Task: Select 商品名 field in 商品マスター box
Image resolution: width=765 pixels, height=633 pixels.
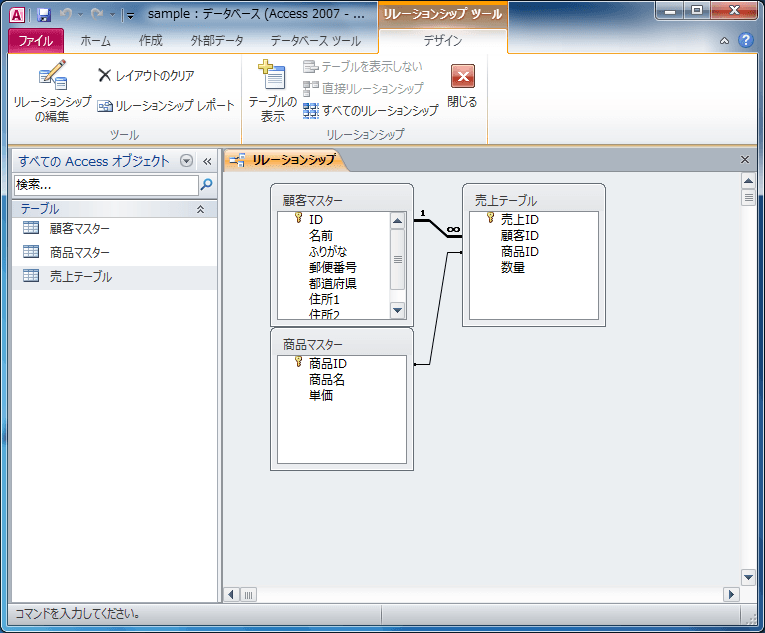Action: (x=327, y=380)
